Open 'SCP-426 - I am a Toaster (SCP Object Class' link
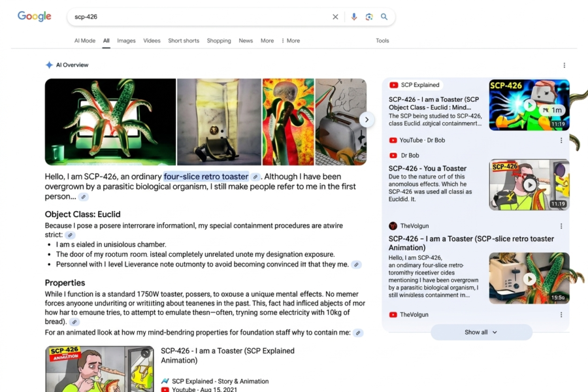The height and width of the screenshot is (392, 588). [434, 103]
